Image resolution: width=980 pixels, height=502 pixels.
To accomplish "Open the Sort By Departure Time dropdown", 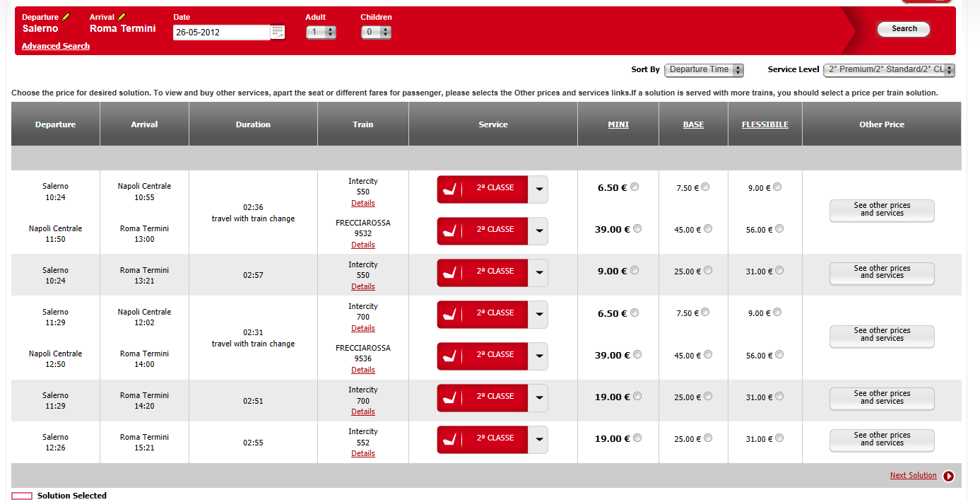I will tap(704, 70).
